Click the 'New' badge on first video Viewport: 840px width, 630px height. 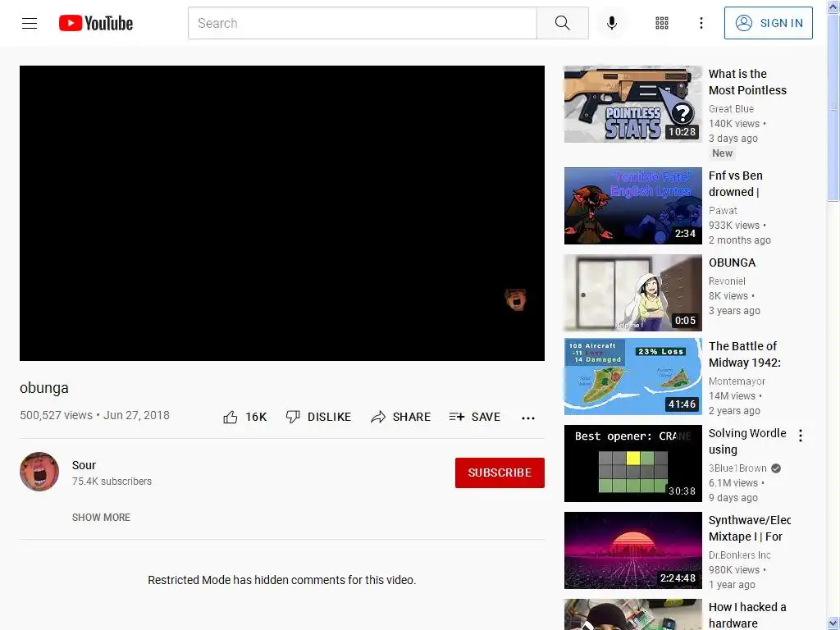[722, 153]
